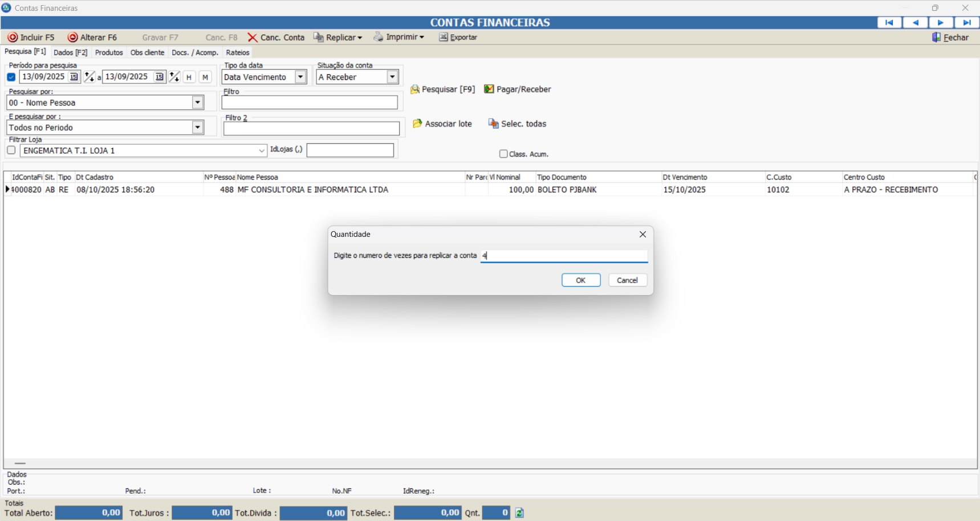Tick the Class. Acum. checkbox

click(503, 154)
